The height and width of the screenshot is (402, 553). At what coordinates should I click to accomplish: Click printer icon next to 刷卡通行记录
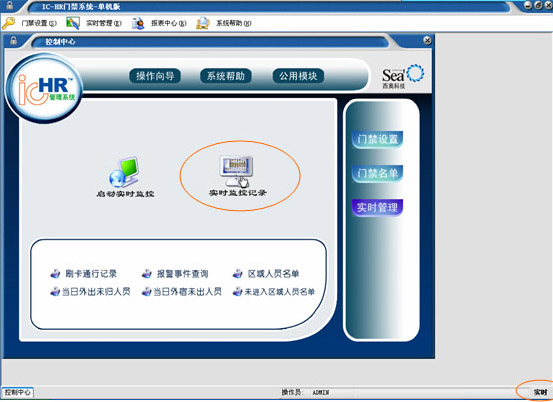pyautogui.click(x=55, y=274)
